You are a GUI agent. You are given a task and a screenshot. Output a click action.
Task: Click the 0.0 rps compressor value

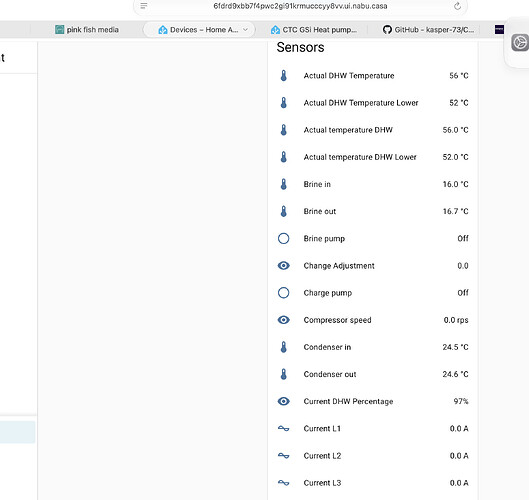(456, 320)
